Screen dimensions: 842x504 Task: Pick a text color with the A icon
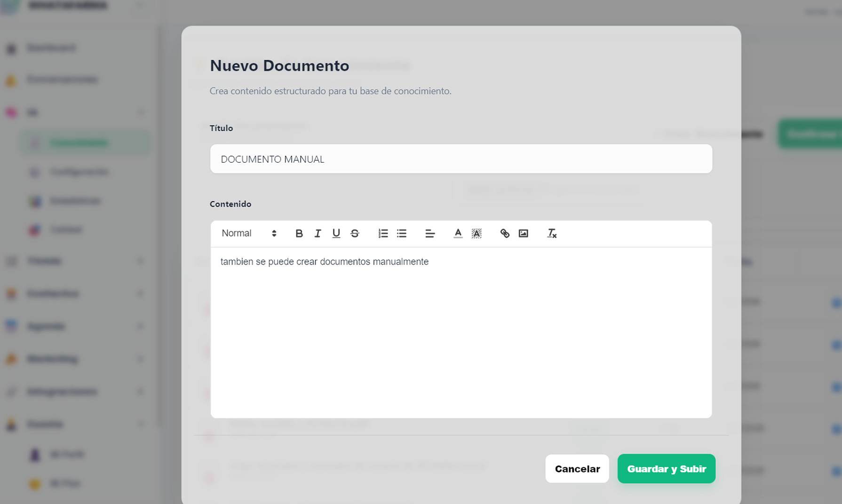pyautogui.click(x=457, y=233)
